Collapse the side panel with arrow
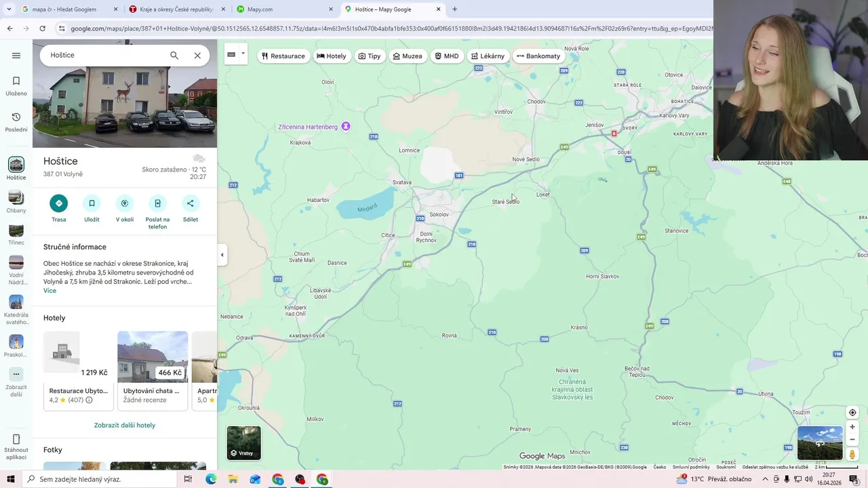This screenshot has width=868, height=488. coord(222,255)
